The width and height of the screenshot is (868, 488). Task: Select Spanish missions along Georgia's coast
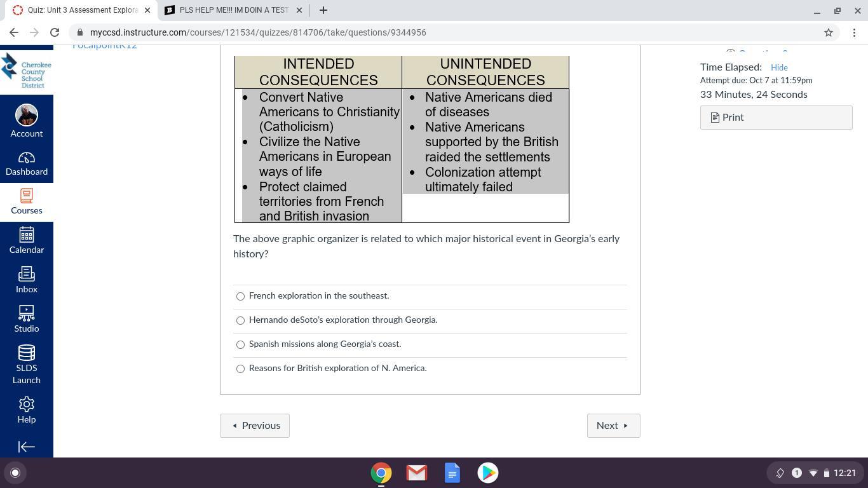coord(240,344)
